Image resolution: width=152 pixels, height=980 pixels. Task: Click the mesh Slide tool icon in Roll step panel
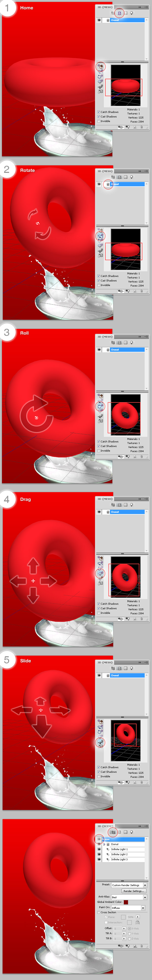(100, 416)
